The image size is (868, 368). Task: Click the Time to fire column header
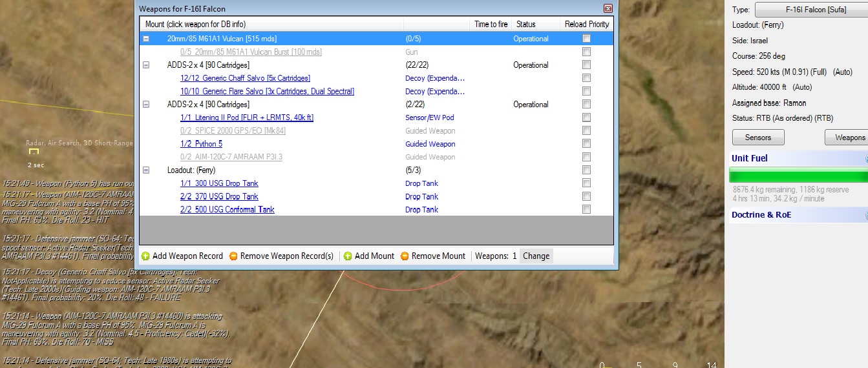(491, 24)
